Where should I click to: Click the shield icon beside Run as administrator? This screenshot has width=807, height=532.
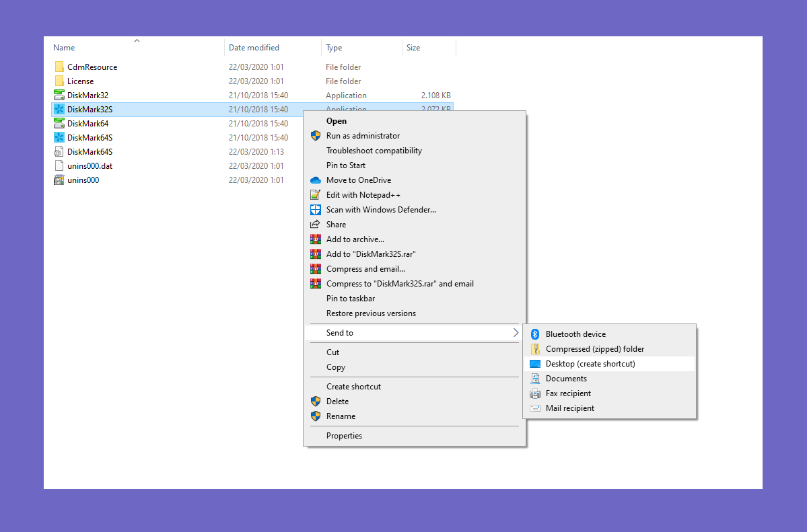pyautogui.click(x=316, y=136)
